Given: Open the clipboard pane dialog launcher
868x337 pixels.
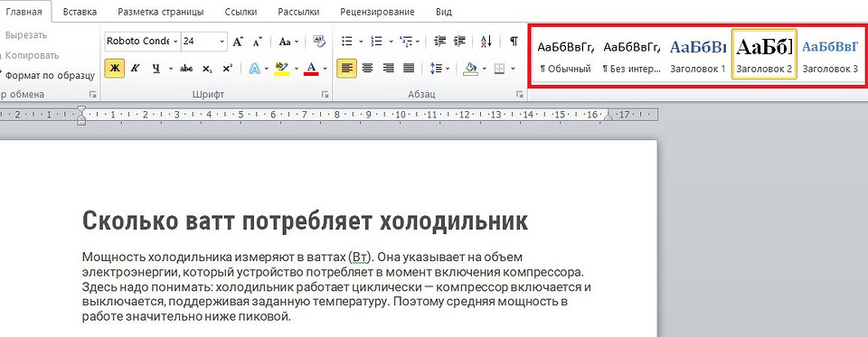Looking at the screenshot, I should point(93,95).
